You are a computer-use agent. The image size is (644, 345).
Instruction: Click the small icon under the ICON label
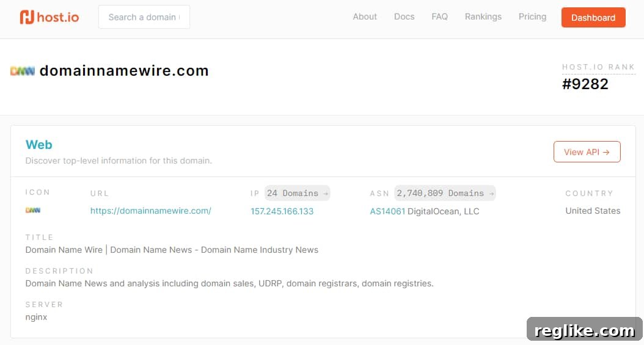pyautogui.click(x=33, y=211)
